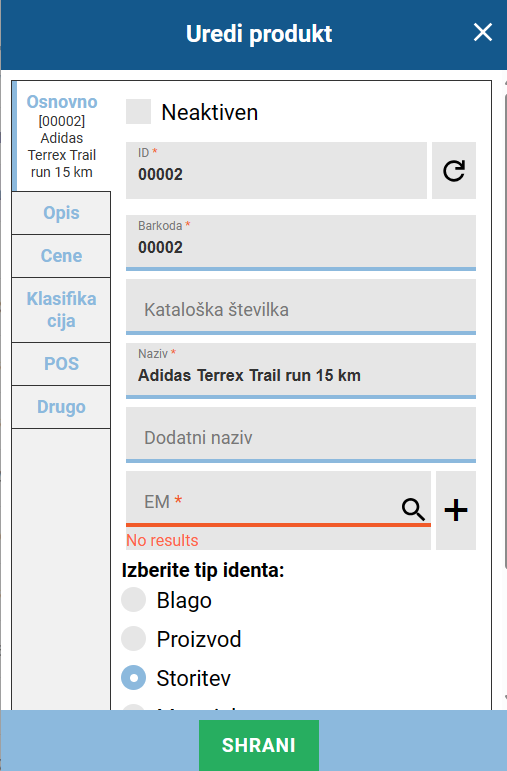507x771 pixels.
Task: Click the EM search magnifier icon
Action: coord(413,509)
